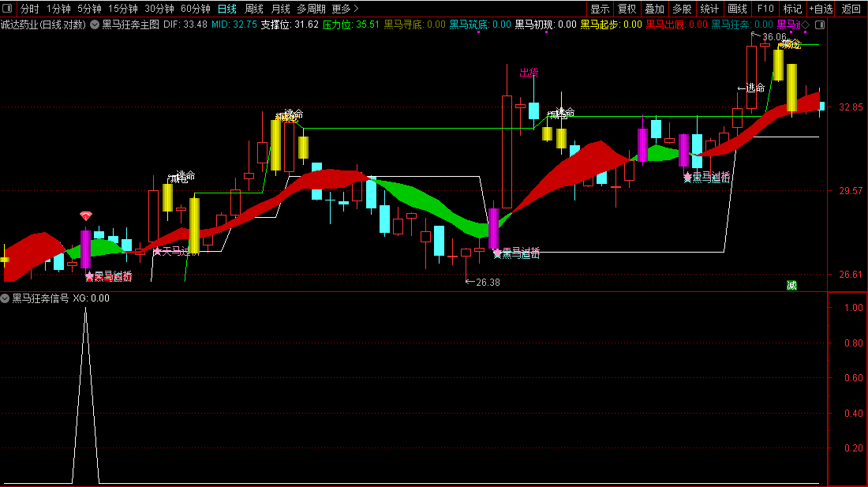Open the 统计 statistics button
The height and width of the screenshot is (487, 868).
pyautogui.click(x=709, y=9)
